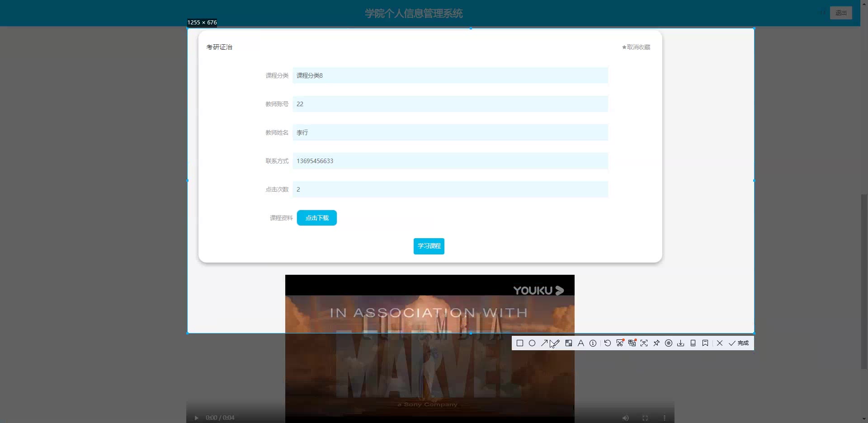Click the 教师账号 field showing 22
The width and height of the screenshot is (868, 423).
(x=450, y=104)
